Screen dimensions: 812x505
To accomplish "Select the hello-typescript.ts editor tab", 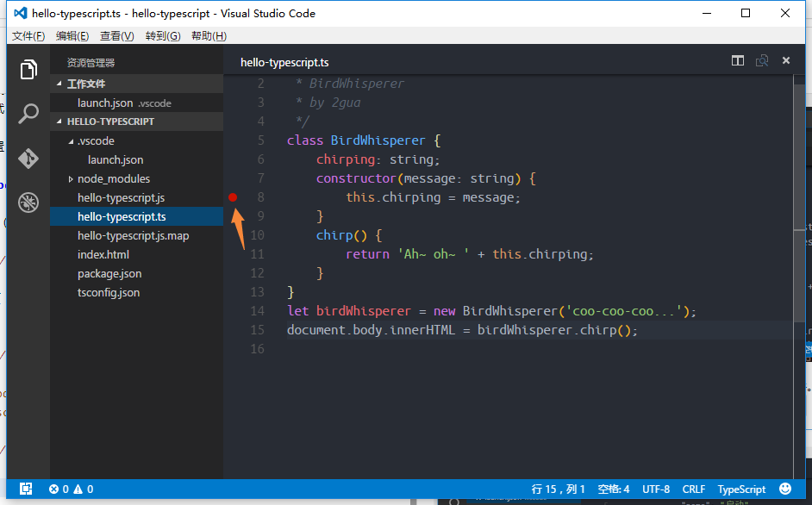I will (x=284, y=61).
